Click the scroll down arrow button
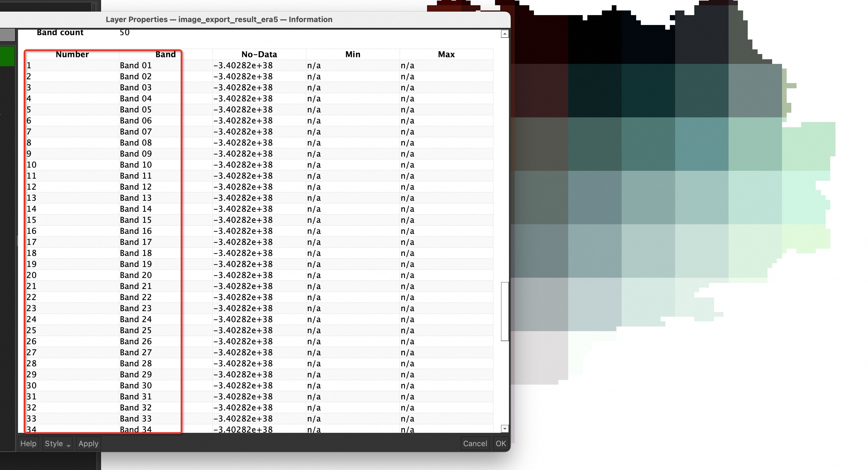Image resolution: width=868 pixels, height=470 pixels. pos(504,428)
